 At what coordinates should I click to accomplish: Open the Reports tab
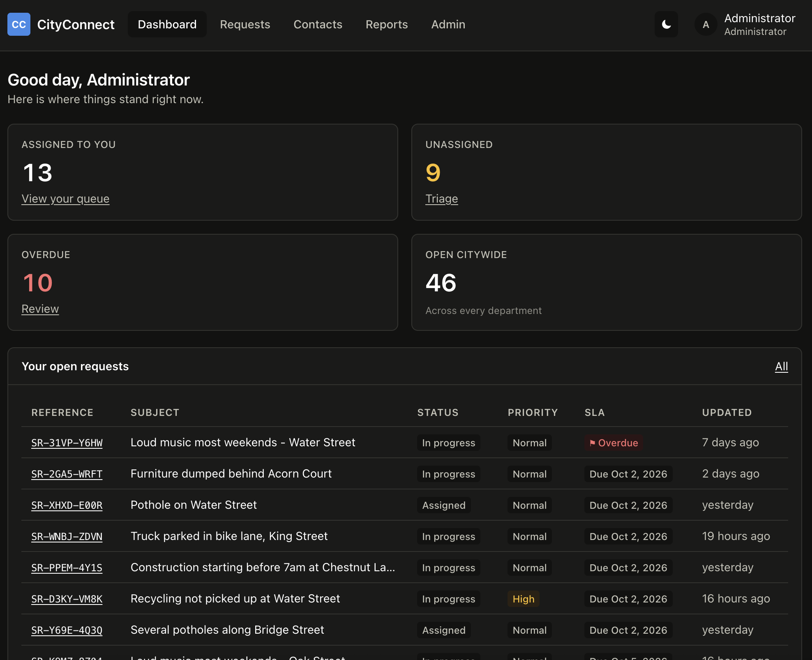pyautogui.click(x=387, y=24)
